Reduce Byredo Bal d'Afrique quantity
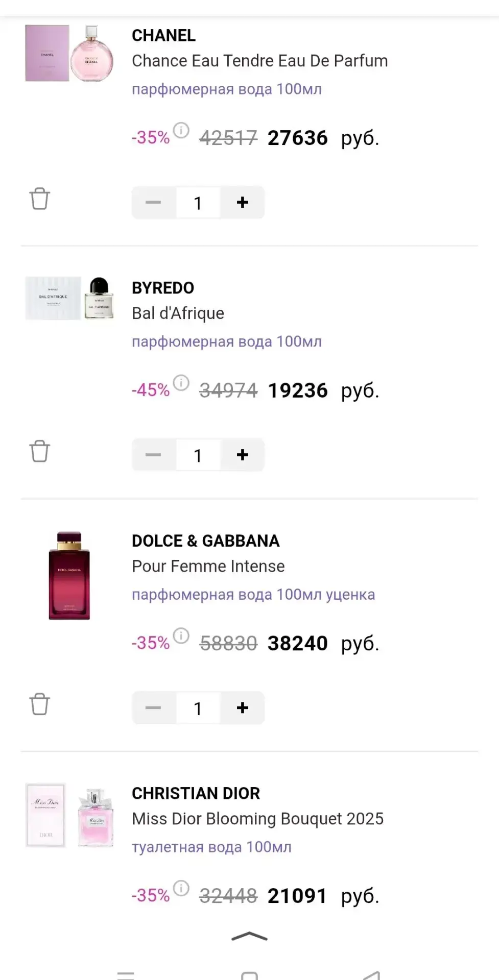The width and height of the screenshot is (499, 980). pos(153,455)
